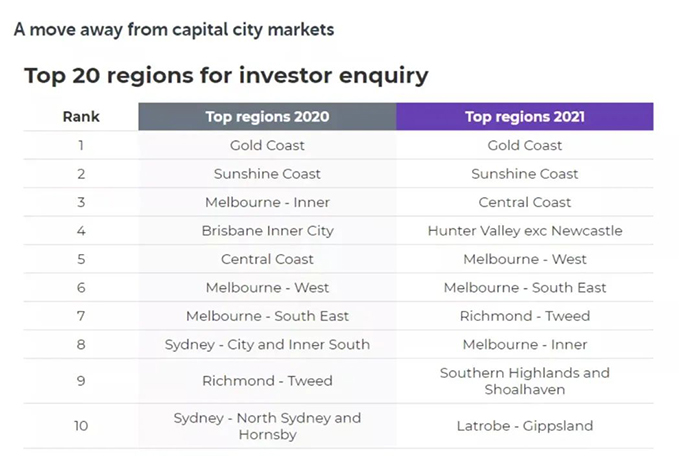Click Melbourne - West in the 2021 column
The height and width of the screenshot is (469, 700).
click(525, 259)
